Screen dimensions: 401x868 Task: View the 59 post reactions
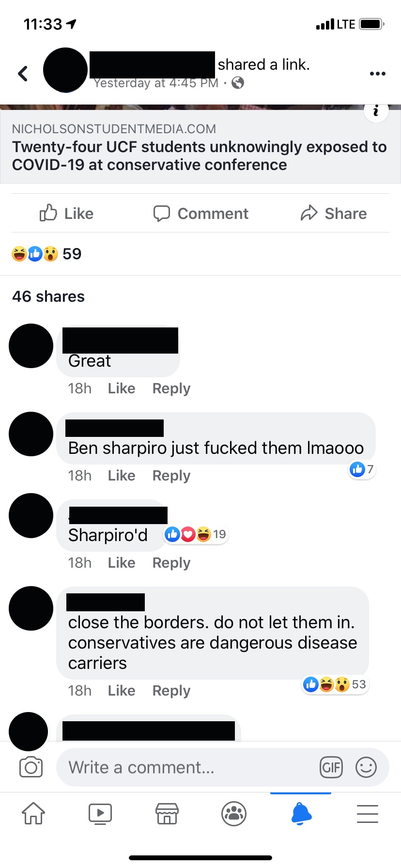point(46,253)
